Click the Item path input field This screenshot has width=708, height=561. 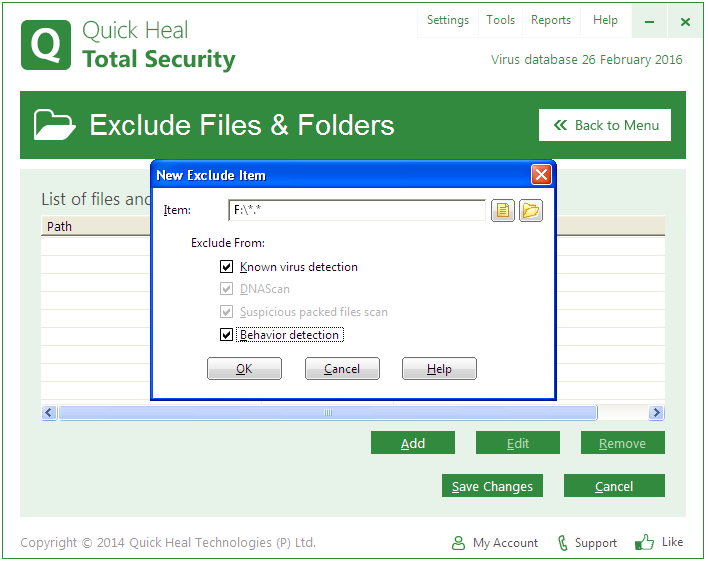click(x=356, y=210)
